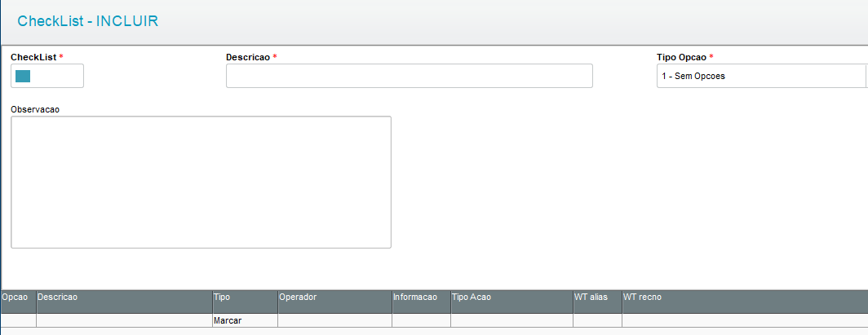Screen dimensions: 868x335
Task: Open the Tipo Opcao dropdown
Action: point(762,76)
